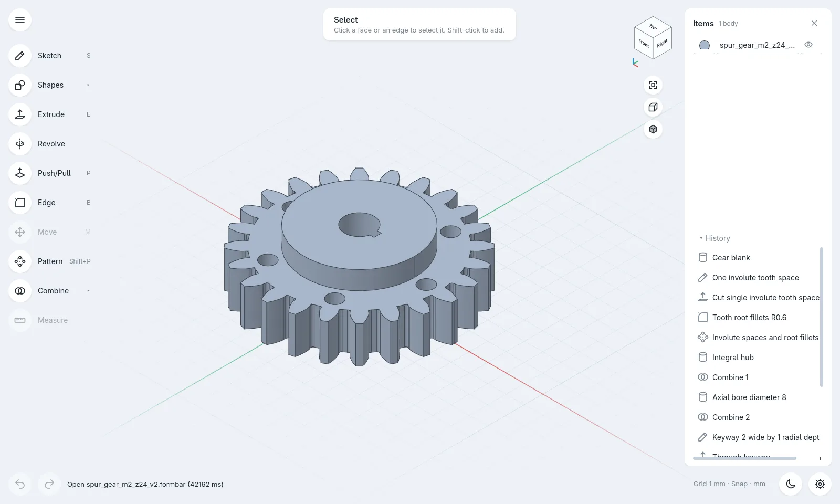
Task: Open the Pattern tool
Action: point(20,261)
